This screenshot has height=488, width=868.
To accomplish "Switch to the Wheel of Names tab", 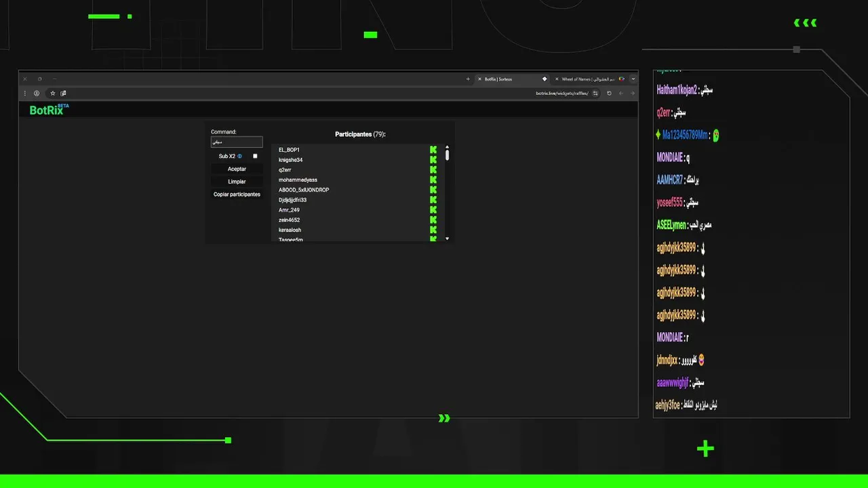I will [589, 79].
